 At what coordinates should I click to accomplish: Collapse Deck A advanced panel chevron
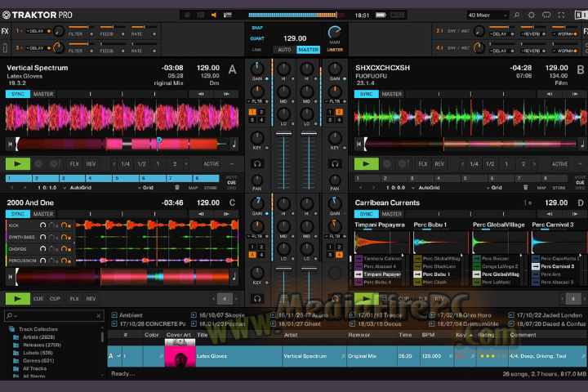coord(232,164)
